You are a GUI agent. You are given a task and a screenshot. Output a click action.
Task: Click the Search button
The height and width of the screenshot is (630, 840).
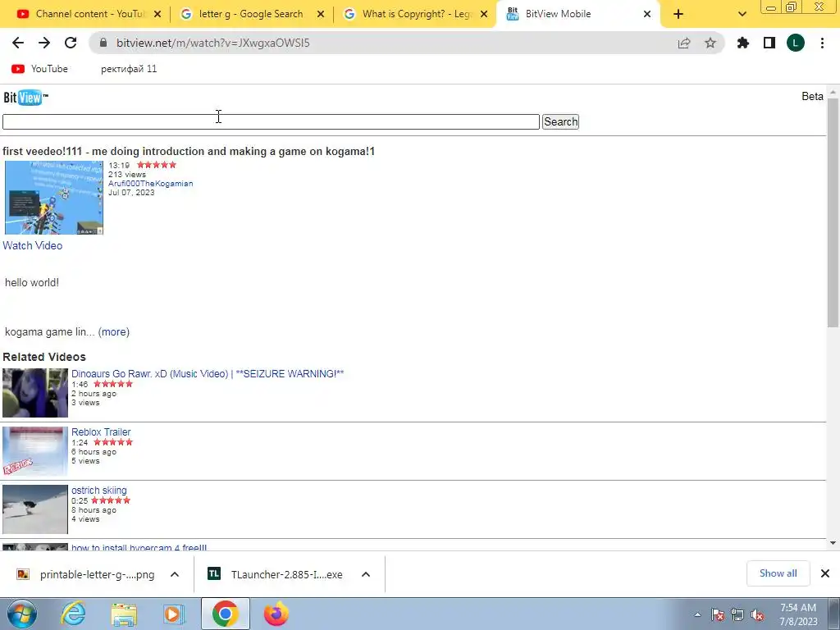(x=560, y=121)
